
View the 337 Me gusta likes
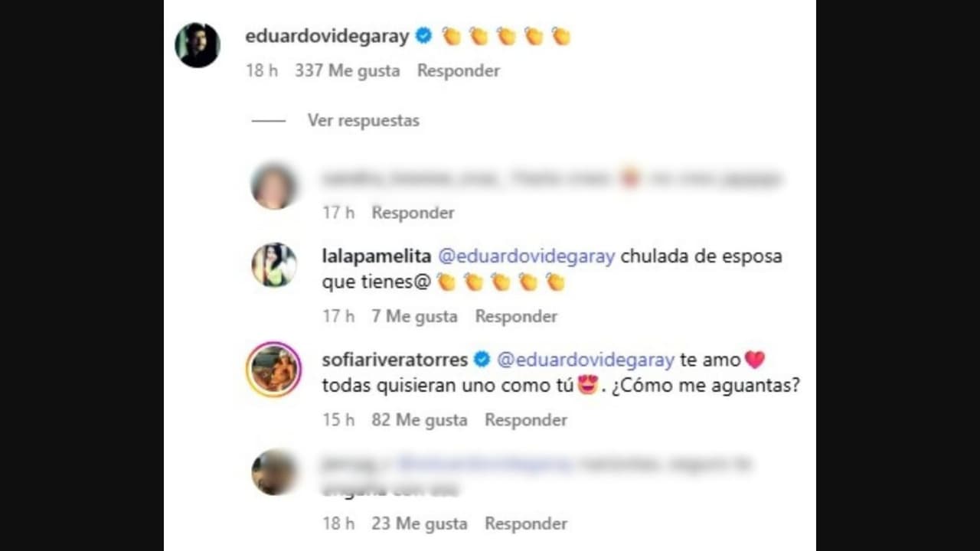tap(347, 70)
